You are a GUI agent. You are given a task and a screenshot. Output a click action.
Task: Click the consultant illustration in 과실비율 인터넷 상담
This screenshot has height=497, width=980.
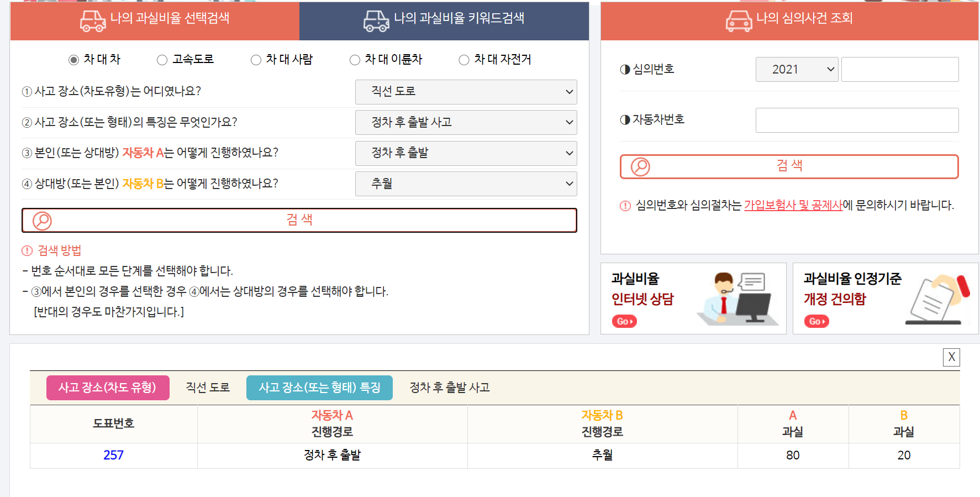(x=738, y=299)
